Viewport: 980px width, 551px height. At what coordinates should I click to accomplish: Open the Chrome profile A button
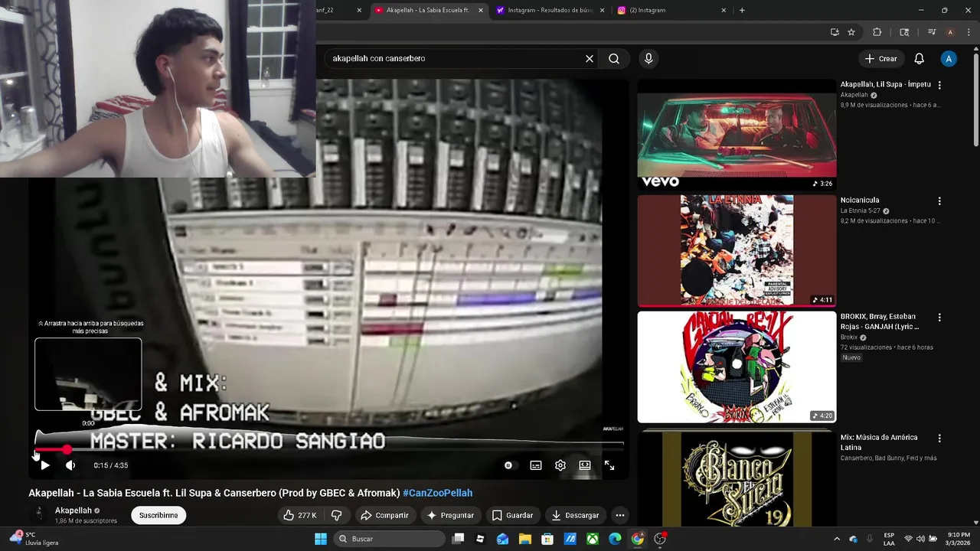(x=950, y=32)
